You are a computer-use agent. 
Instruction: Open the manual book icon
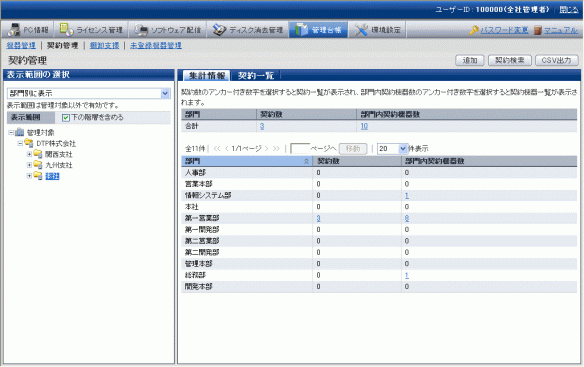(537, 30)
